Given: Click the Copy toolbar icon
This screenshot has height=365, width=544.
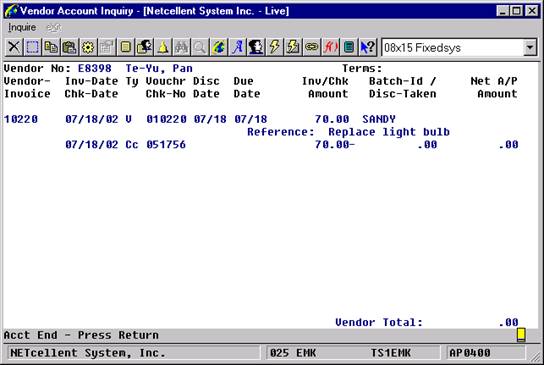Looking at the screenshot, I should tap(51, 47).
